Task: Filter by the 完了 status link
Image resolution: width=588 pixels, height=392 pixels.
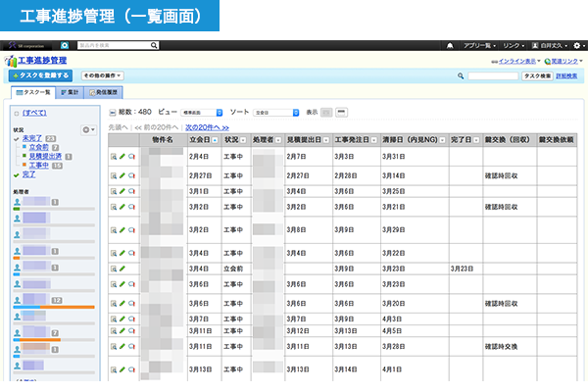Action: click(x=28, y=174)
